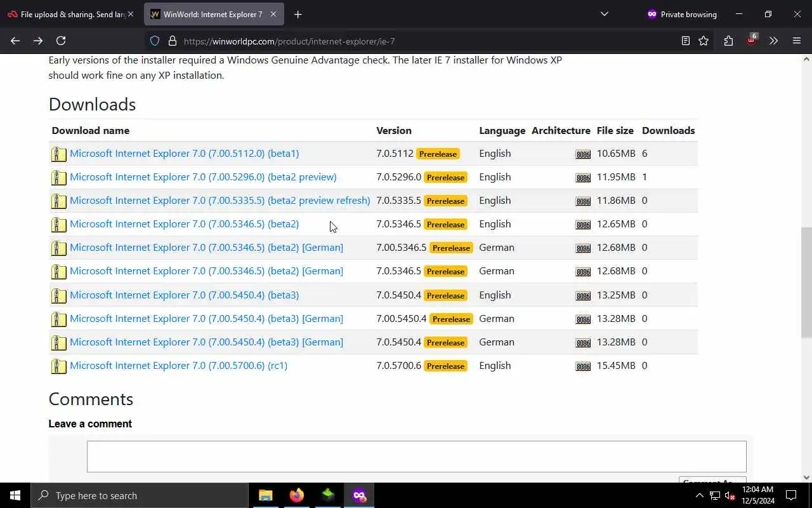Open the 7.00.5450.4 (beta3) English link

tap(184, 295)
